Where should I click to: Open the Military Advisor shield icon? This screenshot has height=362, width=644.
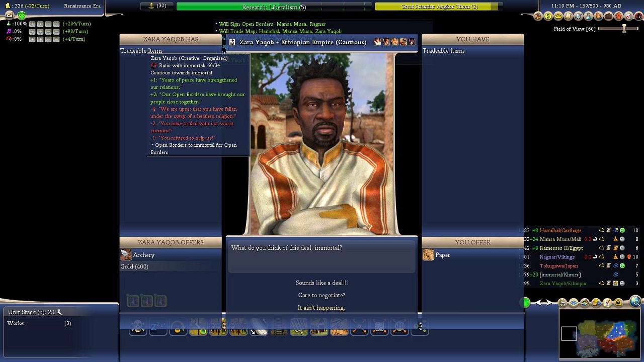point(578,16)
